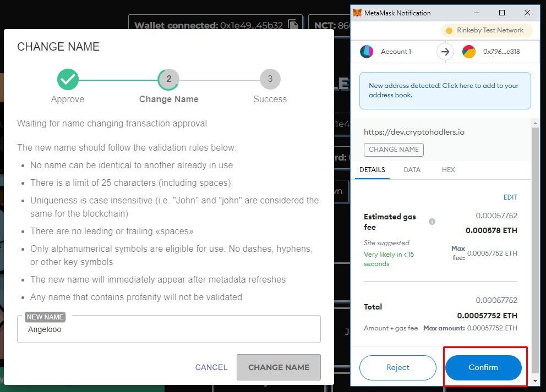Copy wallet address via copy icon
Screen dimensions: 546x392
tap(293, 24)
